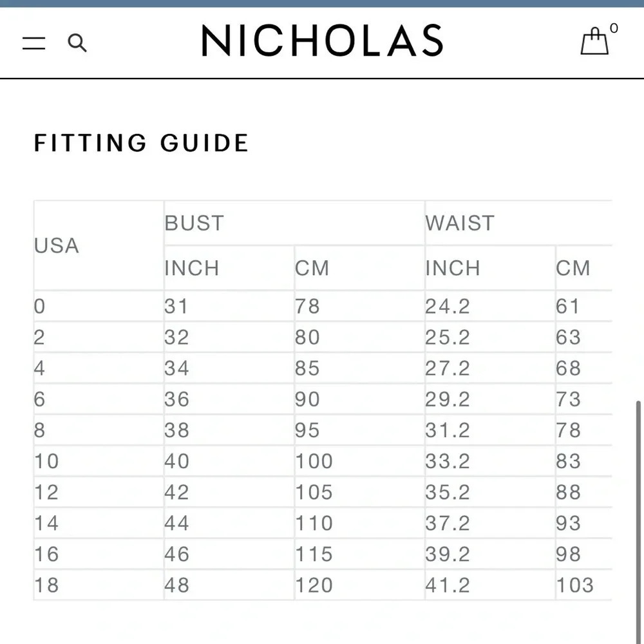The width and height of the screenshot is (644, 644).
Task: Click the search magnifier icon
Action: tap(77, 43)
